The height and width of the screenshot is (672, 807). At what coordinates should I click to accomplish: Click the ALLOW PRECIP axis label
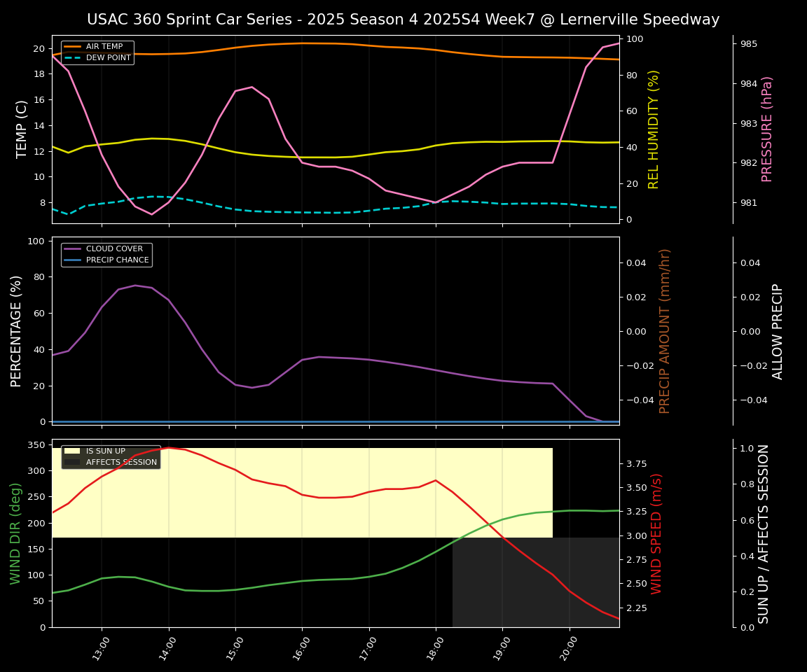click(778, 330)
